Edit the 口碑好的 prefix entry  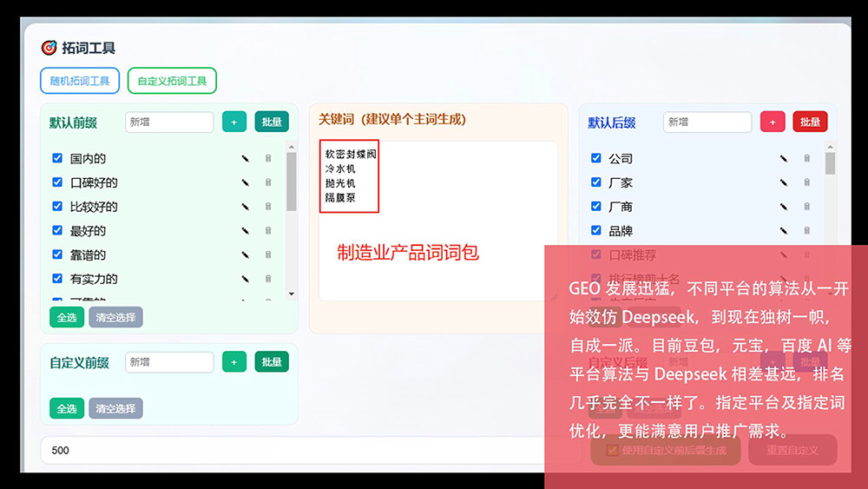point(246,182)
